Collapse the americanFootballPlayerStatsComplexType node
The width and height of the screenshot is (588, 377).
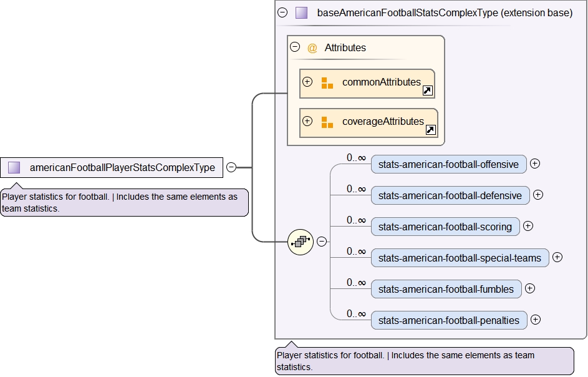[231, 167]
